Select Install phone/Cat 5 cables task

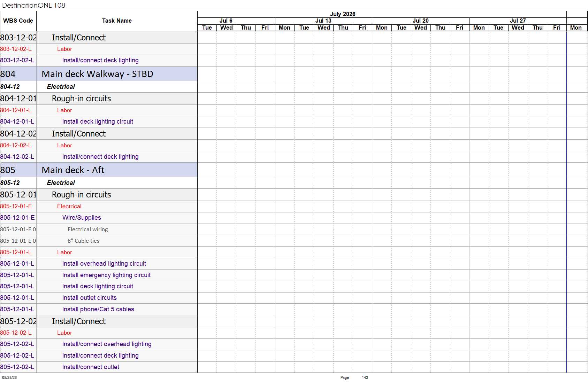(x=98, y=309)
